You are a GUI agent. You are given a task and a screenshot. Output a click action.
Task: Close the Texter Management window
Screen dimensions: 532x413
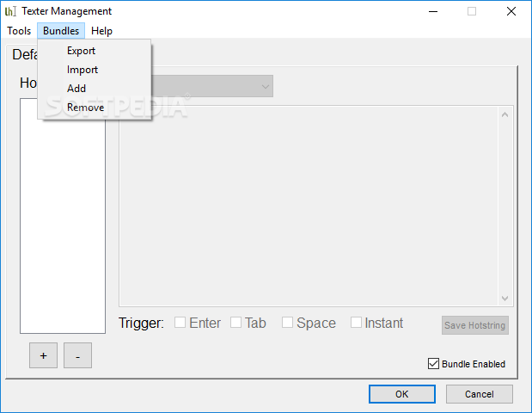click(511, 11)
